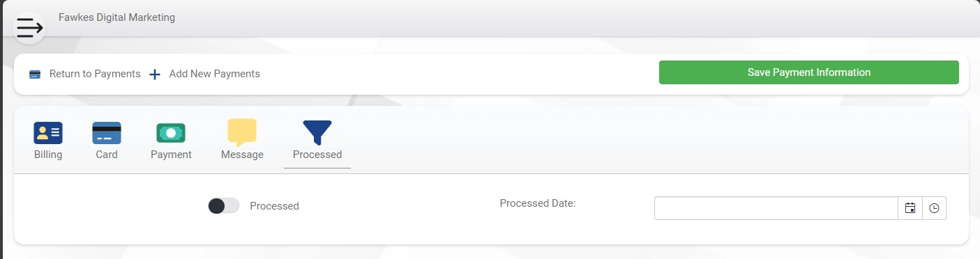Switch to the Payment tab label
The width and height of the screenshot is (980, 259).
[171, 155]
